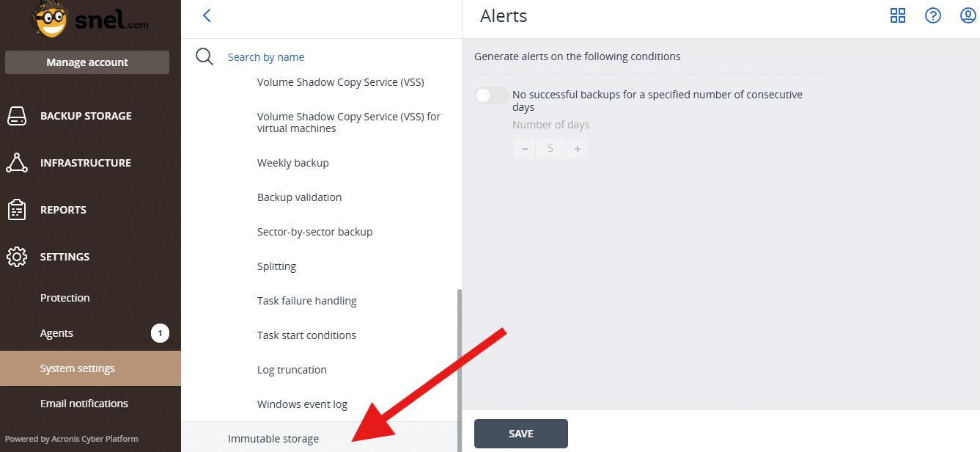This screenshot has width=980, height=452.
Task: Open the Backup Storage drive icon
Action: pos(17,116)
